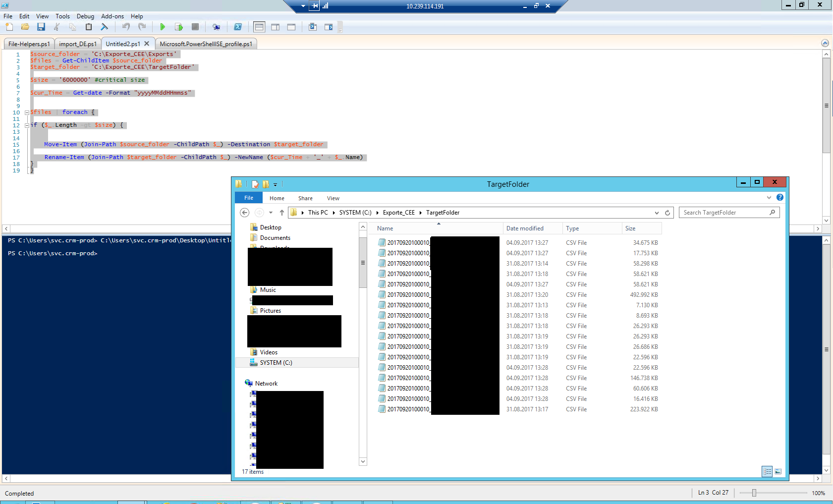
Task: Show script pane maximized layout
Action: click(x=291, y=27)
